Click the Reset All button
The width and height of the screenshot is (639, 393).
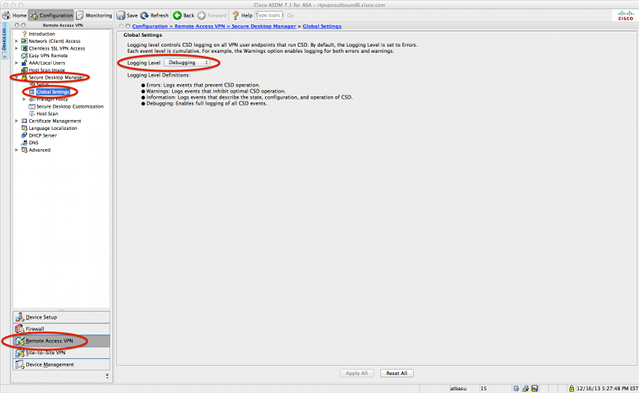[x=397, y=373]
